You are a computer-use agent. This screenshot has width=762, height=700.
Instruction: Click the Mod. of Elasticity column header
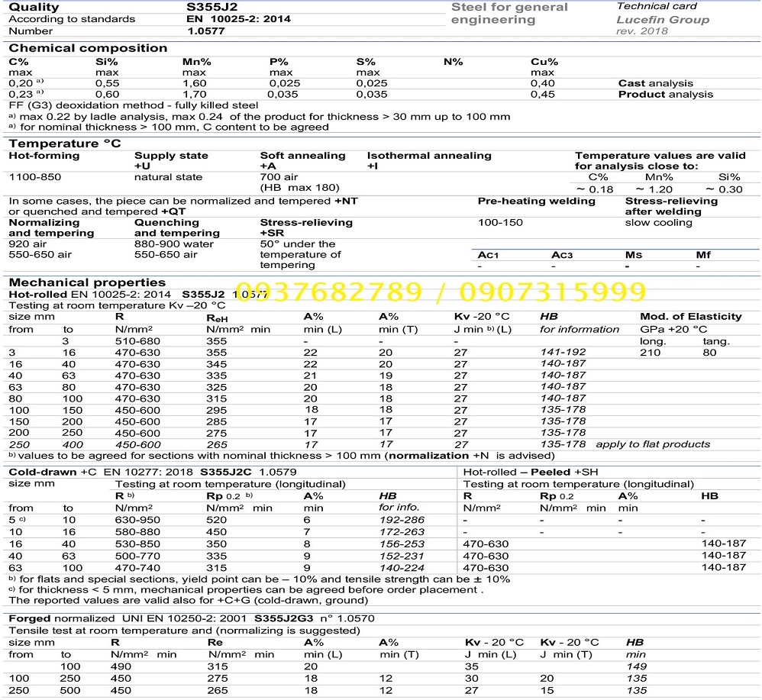(690, 316)
